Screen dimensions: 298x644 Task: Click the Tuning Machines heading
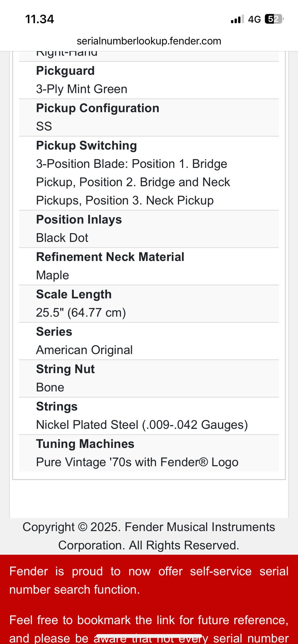tap(85, 444)
